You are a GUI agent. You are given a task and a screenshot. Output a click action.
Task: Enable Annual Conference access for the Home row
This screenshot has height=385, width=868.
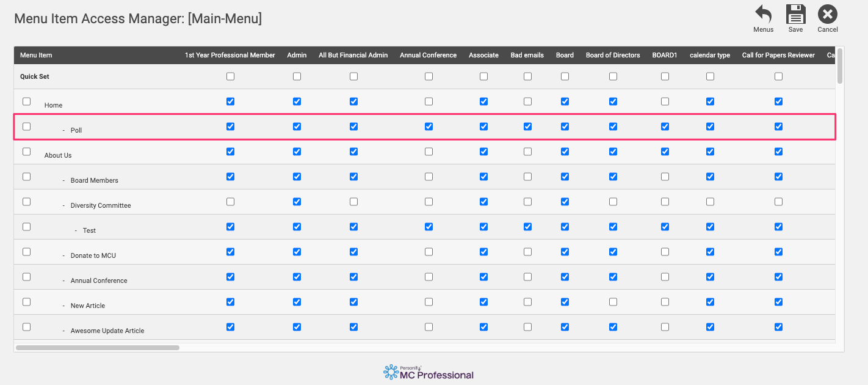[429, 101]
